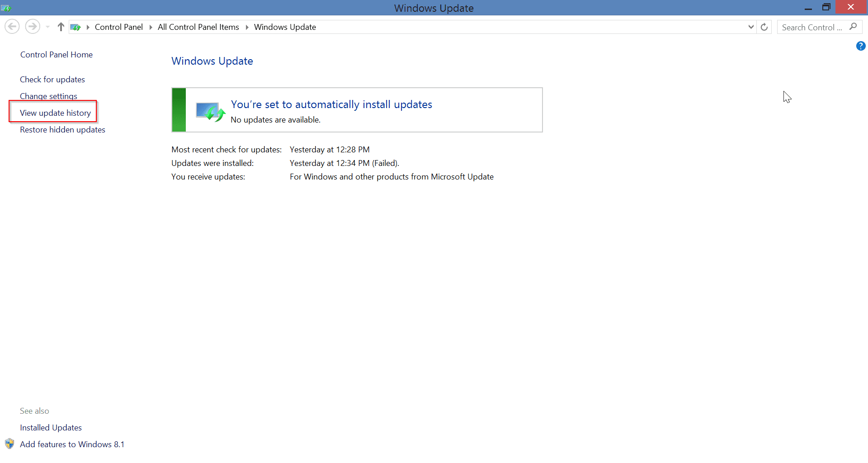Click Add features to Windows 8.1

coord(72,444)
